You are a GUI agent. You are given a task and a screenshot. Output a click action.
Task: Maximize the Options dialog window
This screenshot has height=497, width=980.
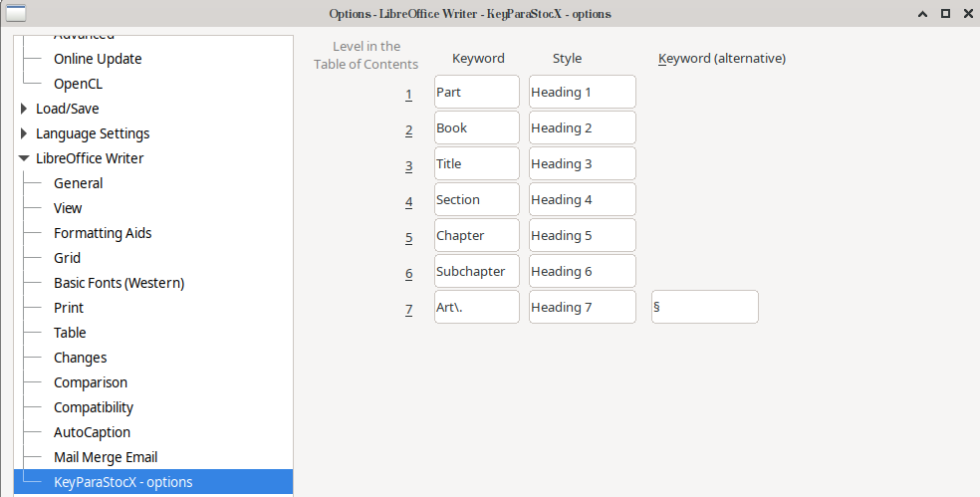tap(944, 13)
